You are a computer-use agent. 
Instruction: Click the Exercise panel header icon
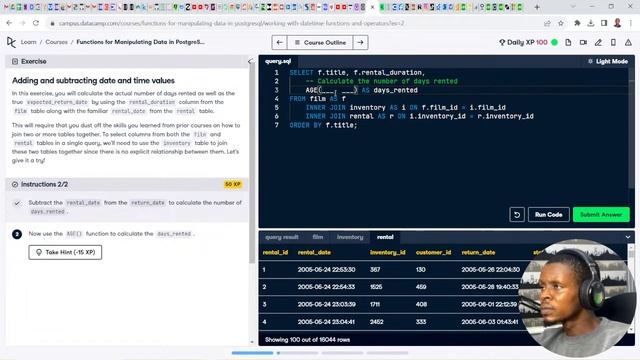15,61
